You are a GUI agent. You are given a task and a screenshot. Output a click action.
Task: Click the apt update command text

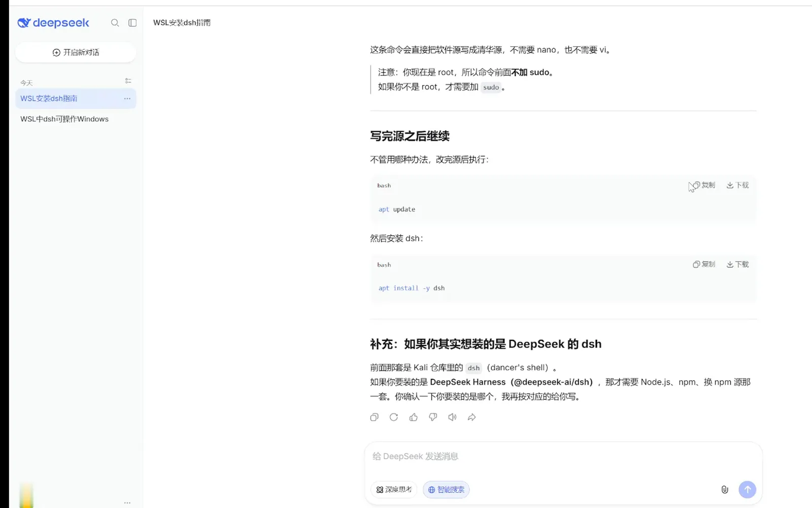(397, 209)
